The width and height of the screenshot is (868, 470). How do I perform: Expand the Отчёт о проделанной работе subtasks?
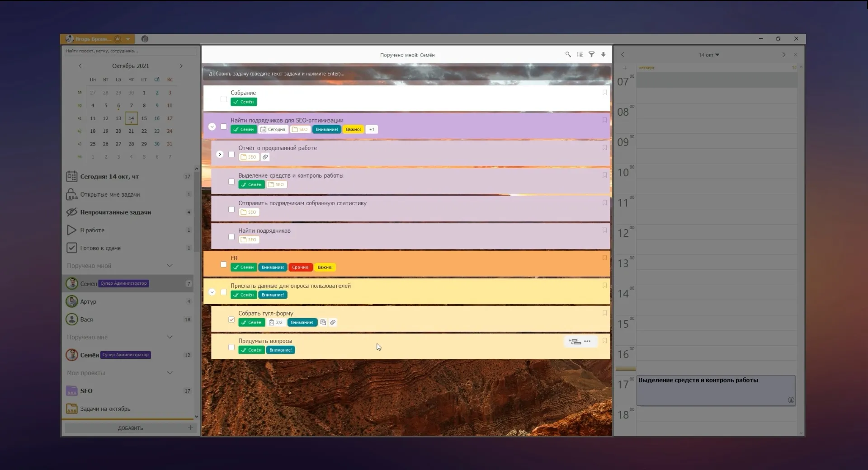click(x=220, y=155)
